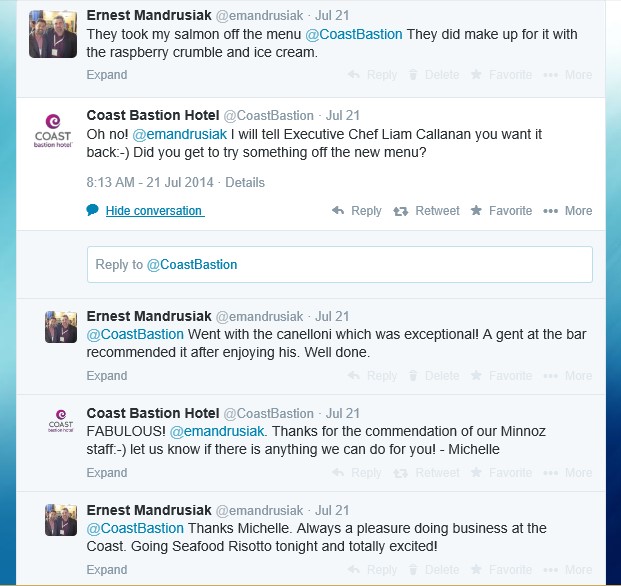Favorite the Seafood Risotto tweet

coord(501,569)
